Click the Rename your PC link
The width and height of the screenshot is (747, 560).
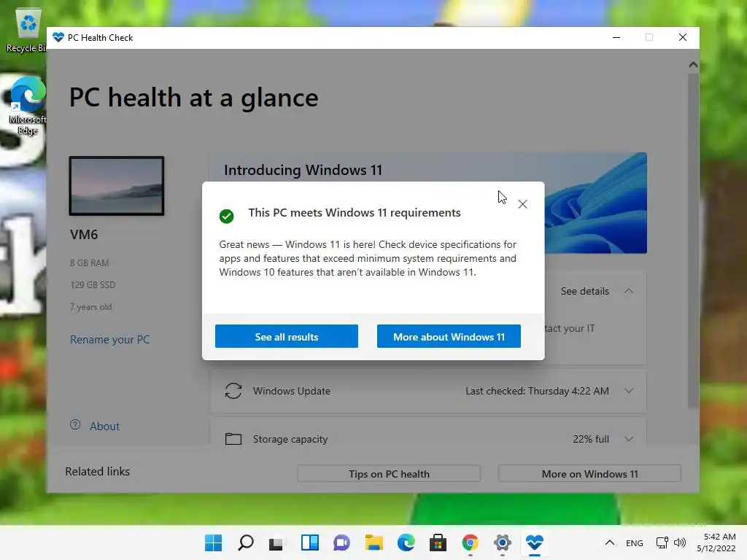(x=109, y=340)
